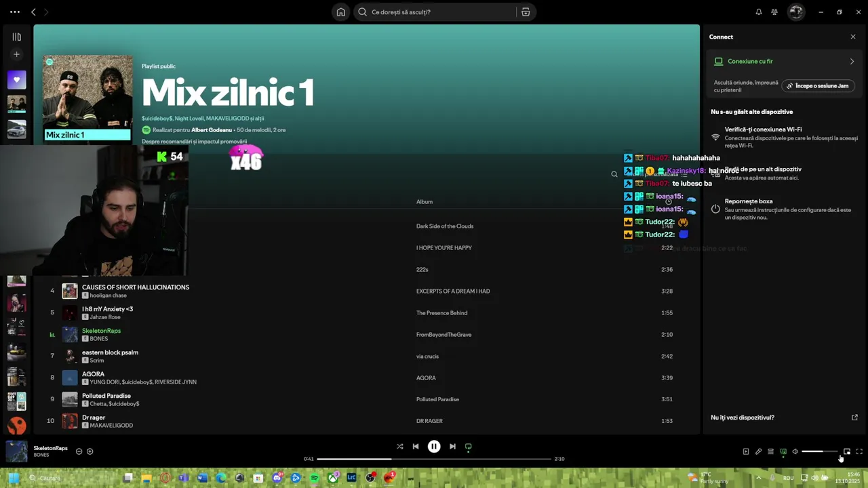
Task: Sort by the Album column header
Action: click(x=425, y=202)
